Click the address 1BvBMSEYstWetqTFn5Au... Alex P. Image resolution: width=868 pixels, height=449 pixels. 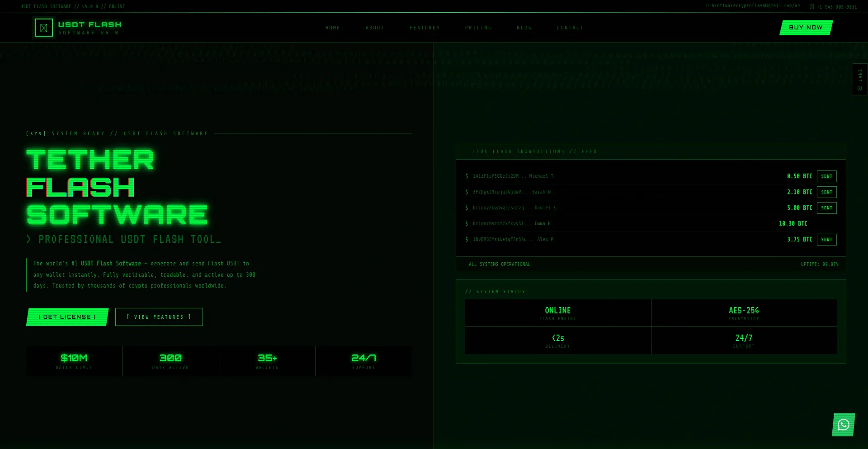(514, 239)
